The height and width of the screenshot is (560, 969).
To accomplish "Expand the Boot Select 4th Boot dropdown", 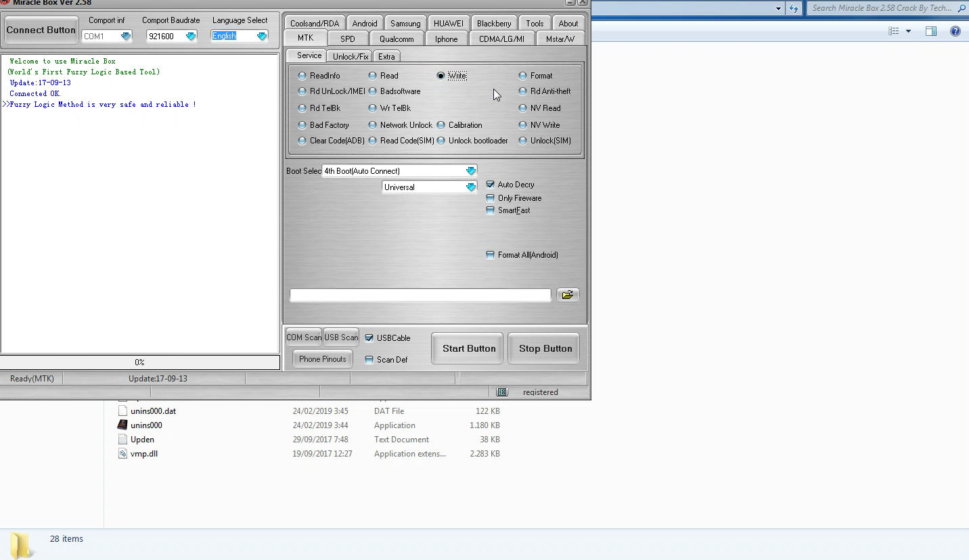I will point(471,171).
